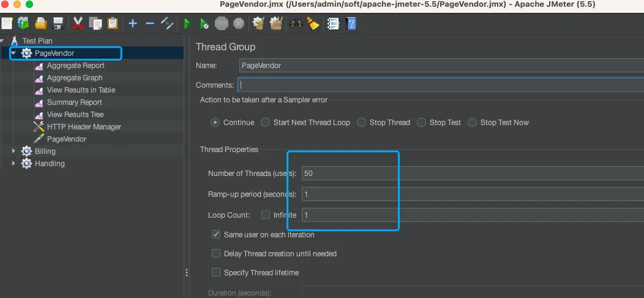Click the Name field containing PageVendor

click(x=441, y=66)
